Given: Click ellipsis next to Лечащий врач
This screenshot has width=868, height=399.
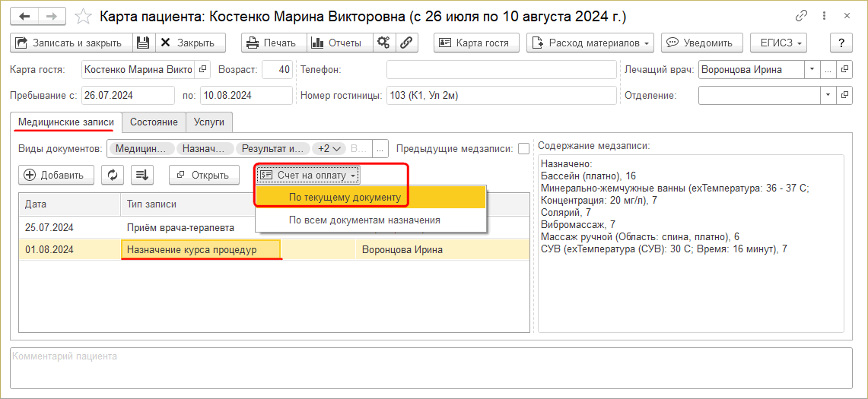Looking at the screenshot, I should coord(828,70).
